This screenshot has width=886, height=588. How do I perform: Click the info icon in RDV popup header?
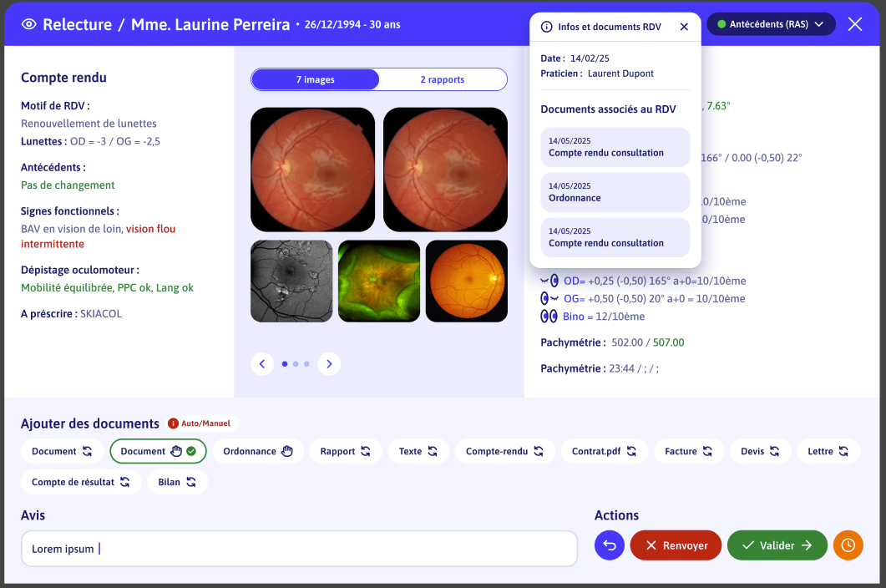(547, 27)
